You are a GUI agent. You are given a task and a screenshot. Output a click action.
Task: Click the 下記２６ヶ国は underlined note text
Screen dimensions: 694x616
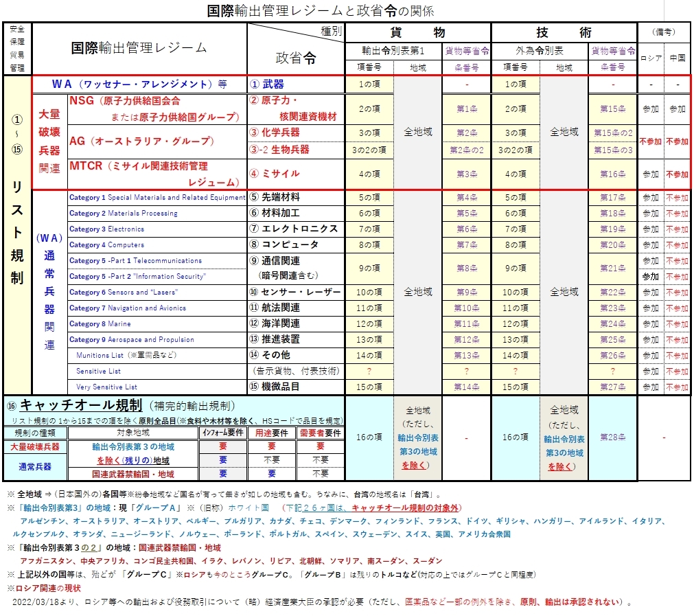(x=317, y=508)
